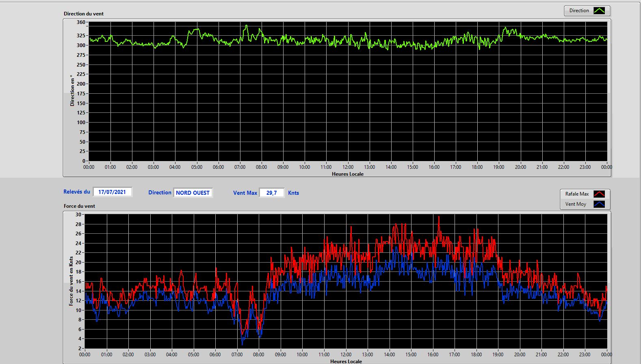
Task: Click 'Heures Locale' under the direction chart
Action: [x=348, y=174]
